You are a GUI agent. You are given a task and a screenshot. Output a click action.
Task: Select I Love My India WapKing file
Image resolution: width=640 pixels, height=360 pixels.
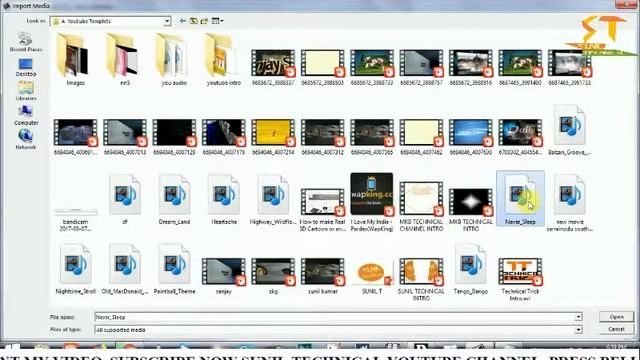[372, 202]
